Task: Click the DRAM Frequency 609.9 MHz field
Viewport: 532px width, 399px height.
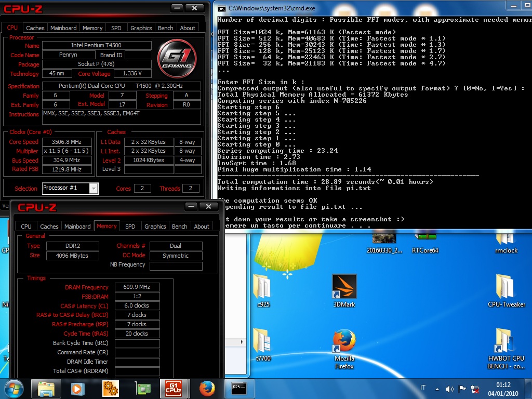Action: (x=137, y=287)
